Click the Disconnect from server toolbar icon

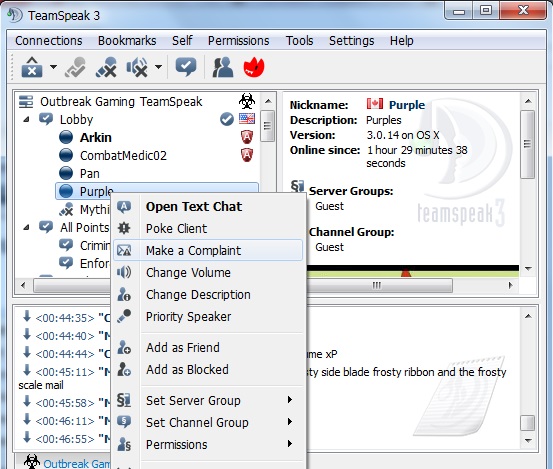point(32,67)
